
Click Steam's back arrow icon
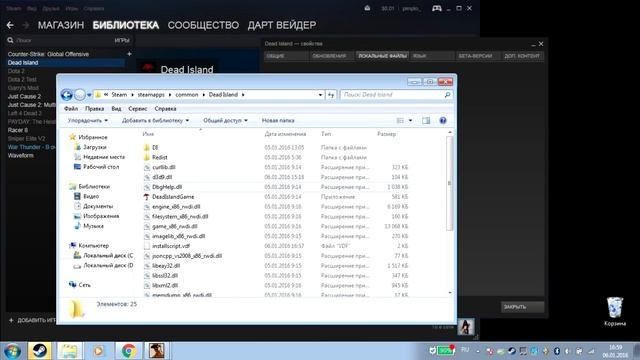pos(10,25)
